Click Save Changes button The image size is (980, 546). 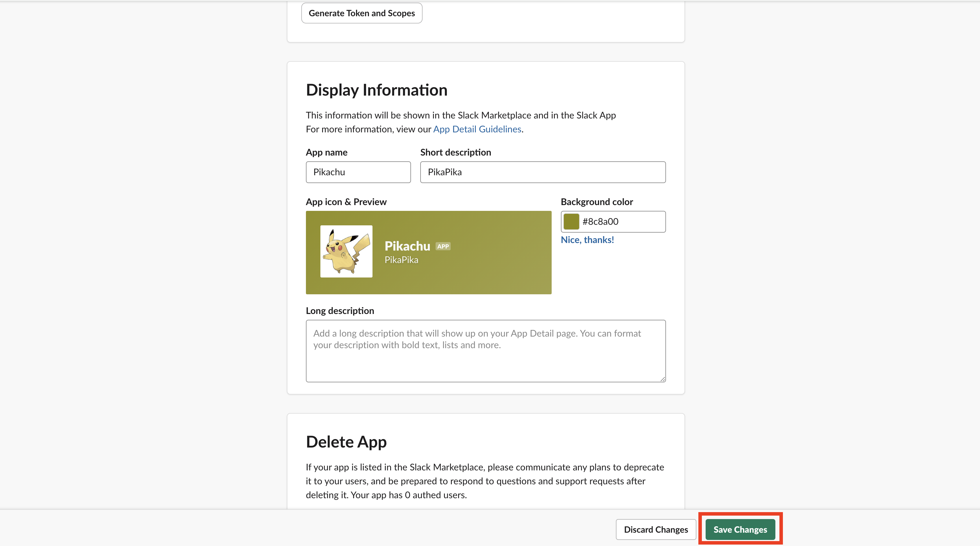point(740,529)
